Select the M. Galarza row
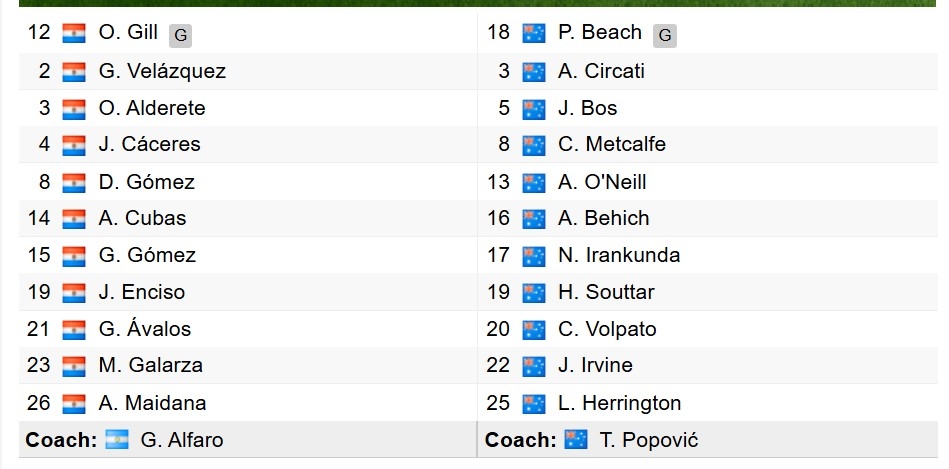Viewport: 949px width, 469px height. click(x=248, y=366)
